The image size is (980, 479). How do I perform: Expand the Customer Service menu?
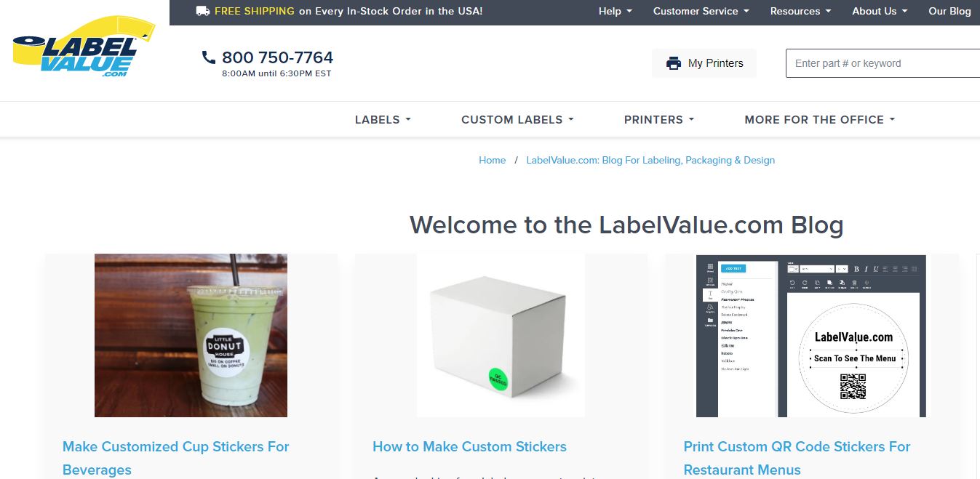[701, 11]
